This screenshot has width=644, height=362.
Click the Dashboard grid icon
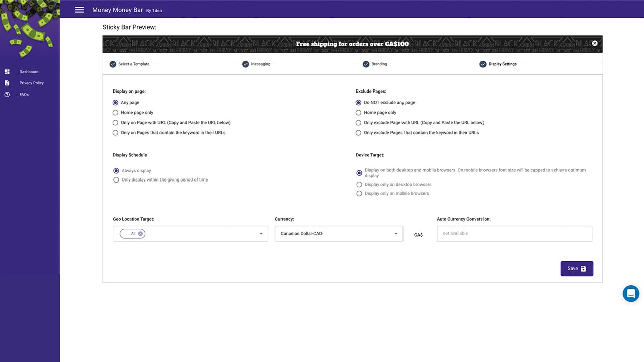point(7,72)
